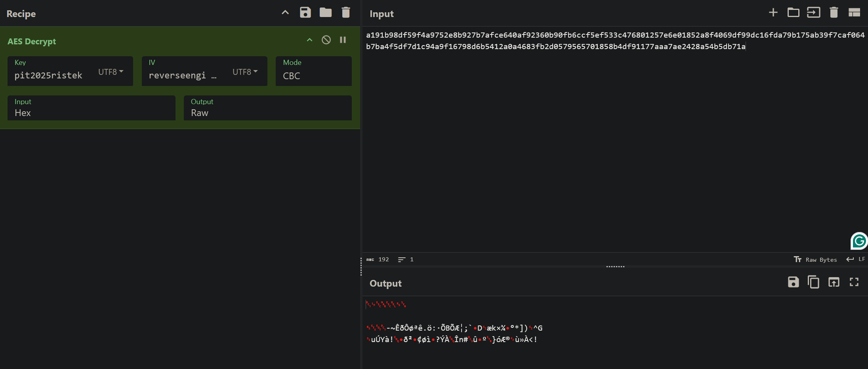Maximize the Output pane

pos(854,282)
